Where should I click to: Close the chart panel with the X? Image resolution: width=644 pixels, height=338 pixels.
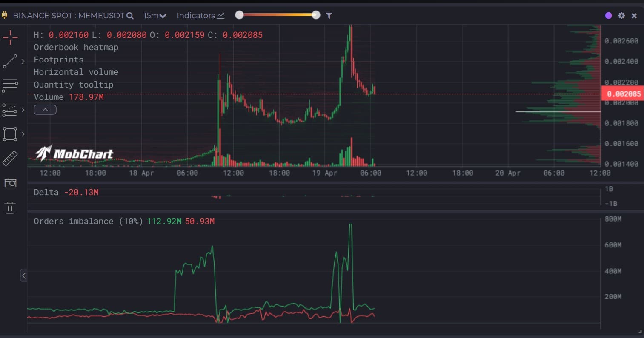(634, 16)
